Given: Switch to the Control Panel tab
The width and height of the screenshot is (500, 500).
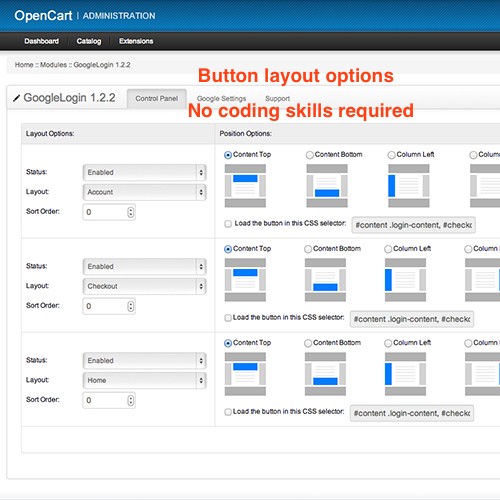Looking at the screenshot, I should [x=157, y=98].
